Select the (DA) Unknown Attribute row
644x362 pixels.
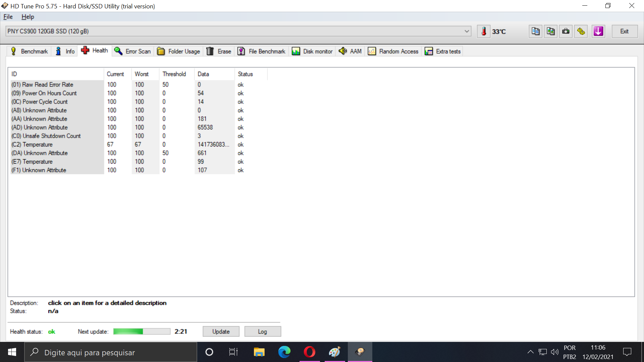click(139, 153)
